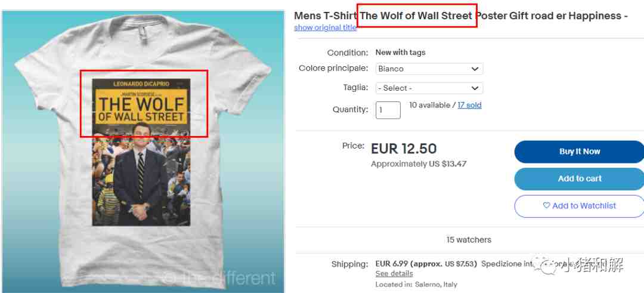Open the Colore principale dropdown showing Bianco
Screen dimensions: 644x293
429,69
